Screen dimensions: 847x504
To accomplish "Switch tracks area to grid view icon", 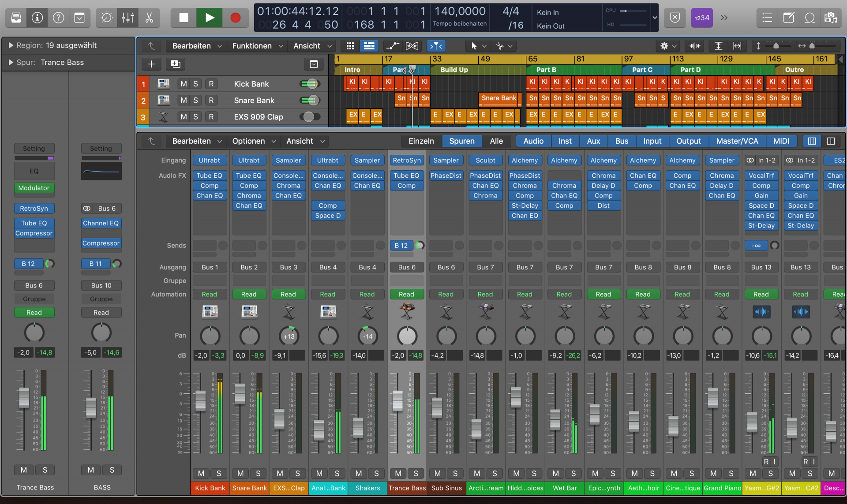I will (350, 46).
